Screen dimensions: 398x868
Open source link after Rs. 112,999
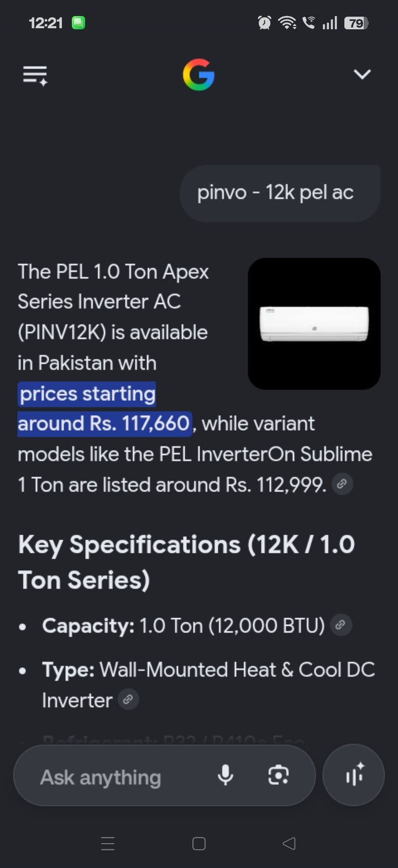[x=342, y=484]
